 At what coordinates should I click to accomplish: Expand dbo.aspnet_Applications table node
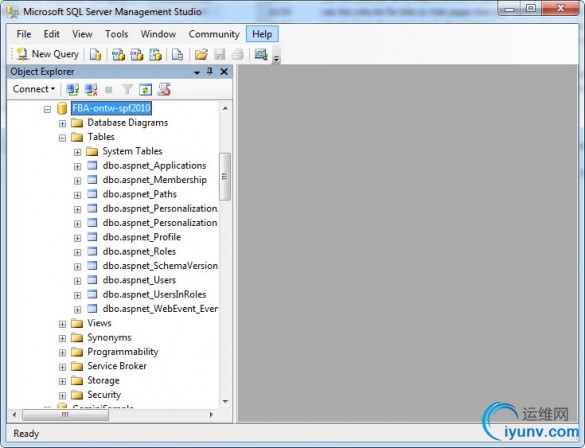pos(77,166)
